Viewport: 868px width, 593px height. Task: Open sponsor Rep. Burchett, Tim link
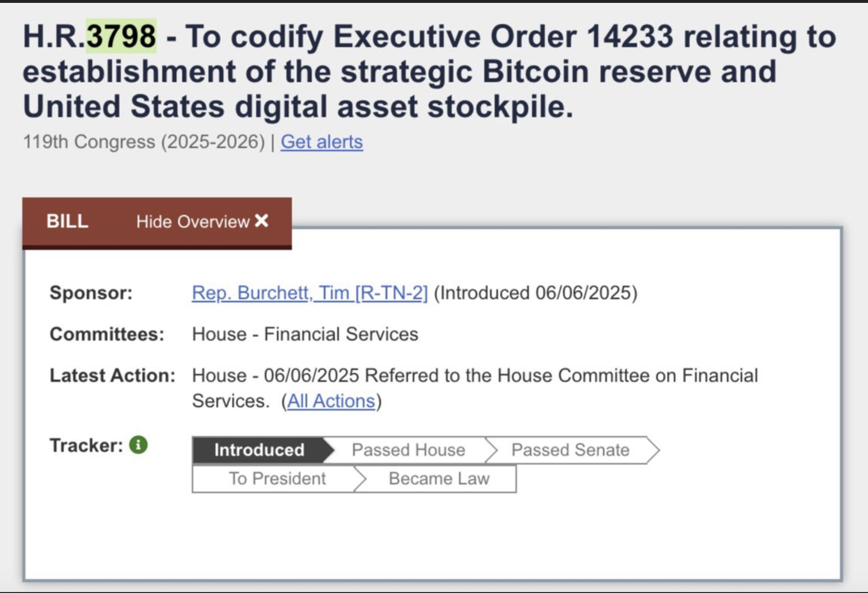(310, 293)
